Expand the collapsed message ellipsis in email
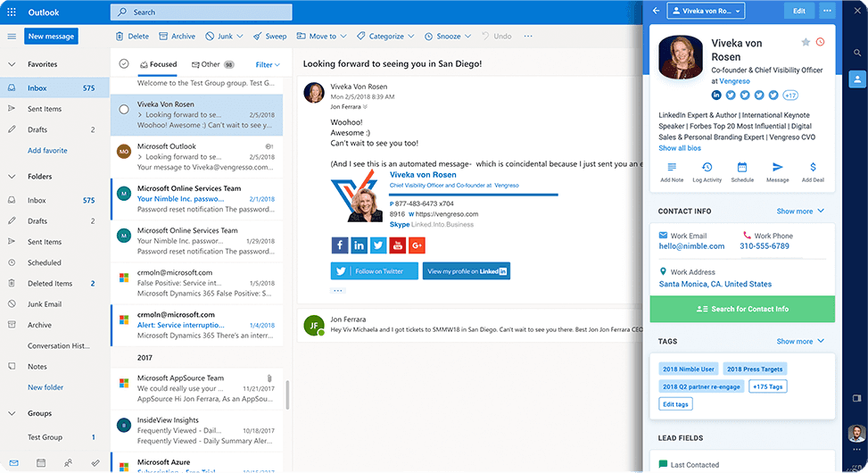The width and height of the screenshot is (868, 473). [338, 290]
